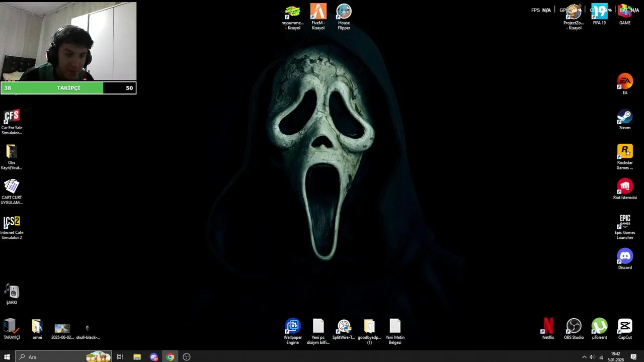Select the SplitWire-T desktop icon
This screenshot has height=362, width=644.
pyautogui.click(x=344, y=329)
